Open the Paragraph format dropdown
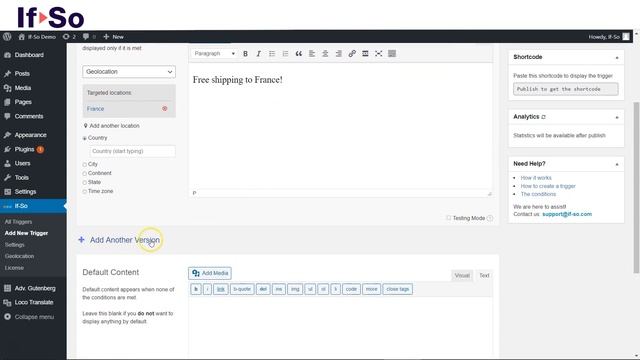This screenshot has width=640, height=360. click(x=215, y=53)
